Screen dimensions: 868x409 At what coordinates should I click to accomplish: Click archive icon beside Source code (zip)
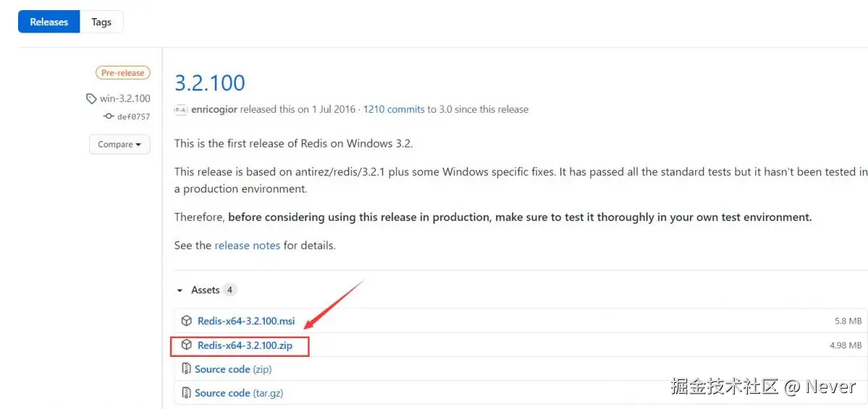click(x=186, y=369)
